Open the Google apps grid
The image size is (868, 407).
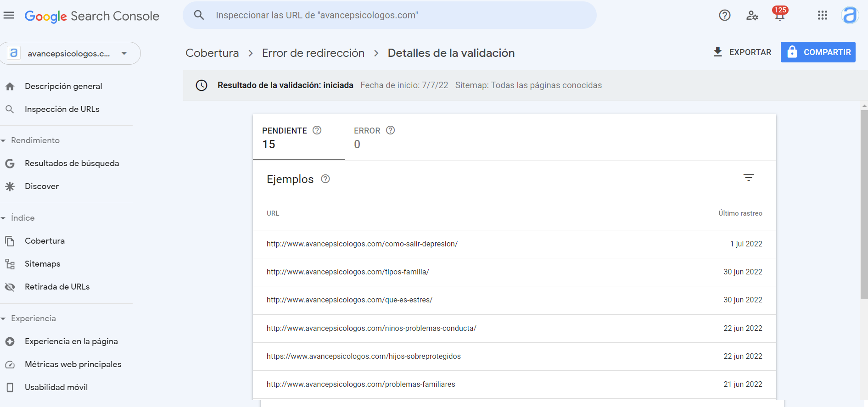click(823, 16)
